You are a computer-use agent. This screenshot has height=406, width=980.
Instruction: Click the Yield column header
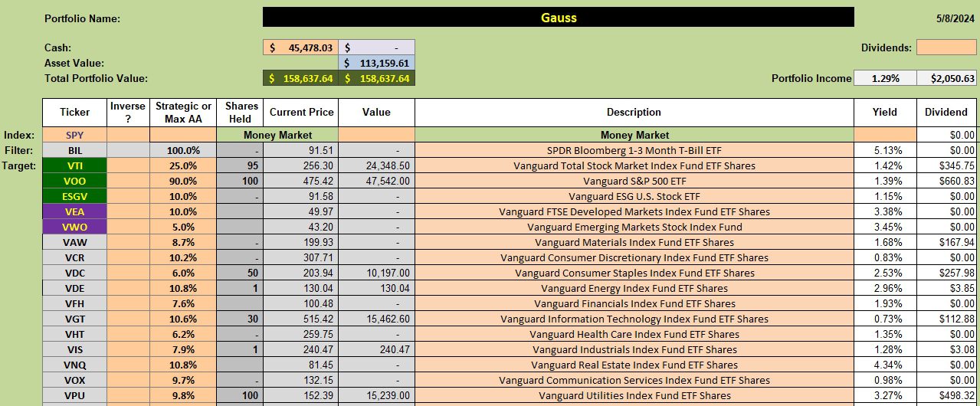(x=885, y=113)
